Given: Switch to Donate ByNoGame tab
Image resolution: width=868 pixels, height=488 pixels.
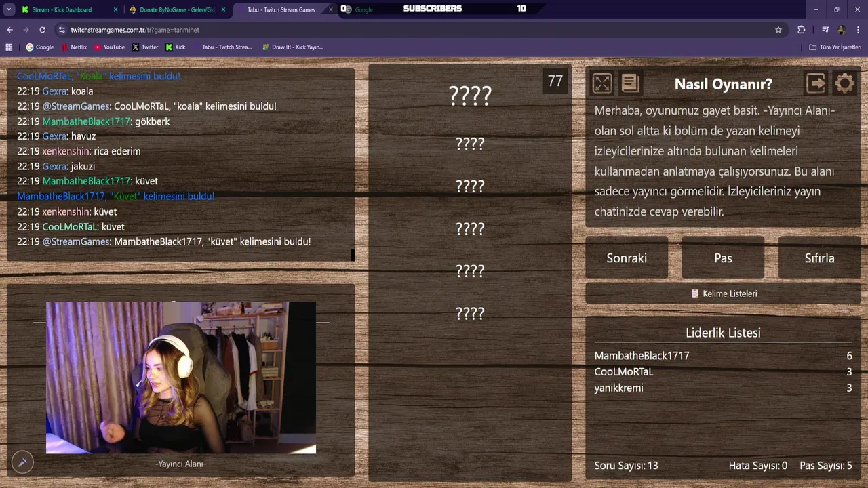Looking at the screenshot, I should click(x=177, y=9).
